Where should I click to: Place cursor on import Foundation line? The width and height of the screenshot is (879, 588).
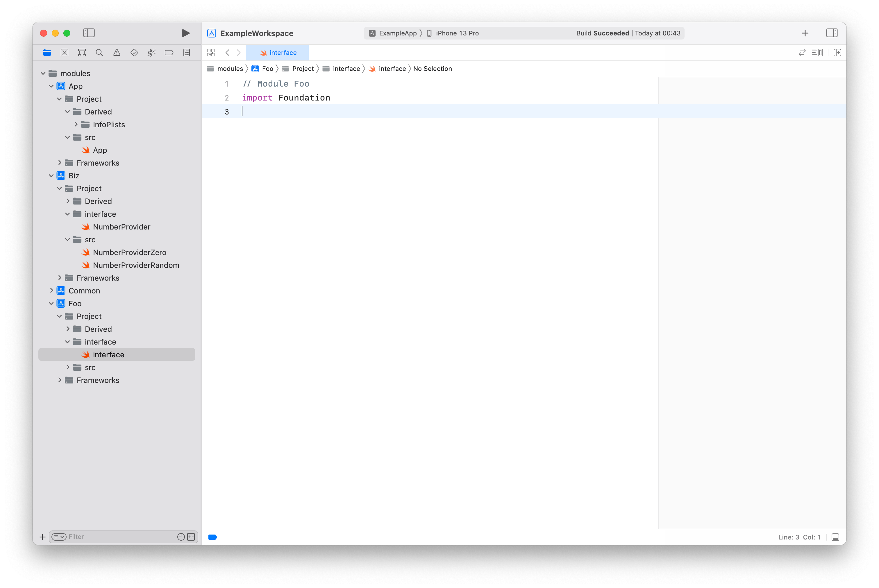(286, 98)
